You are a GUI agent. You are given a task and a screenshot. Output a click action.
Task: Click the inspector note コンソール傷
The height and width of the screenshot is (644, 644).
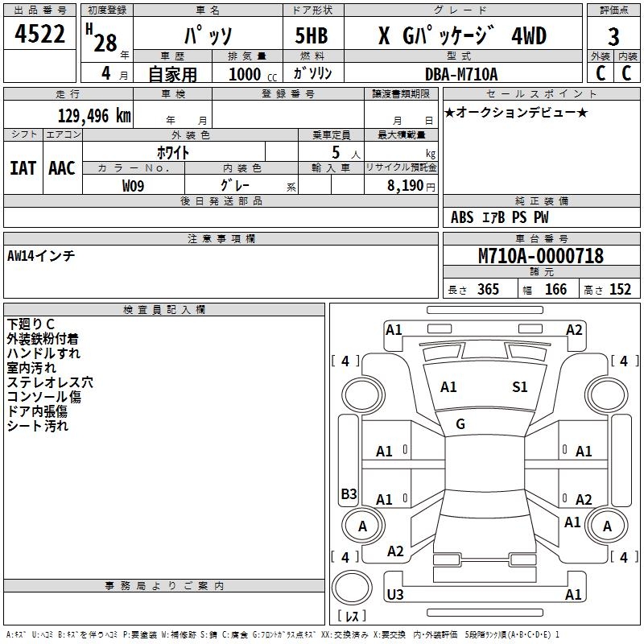pos(44,397)
